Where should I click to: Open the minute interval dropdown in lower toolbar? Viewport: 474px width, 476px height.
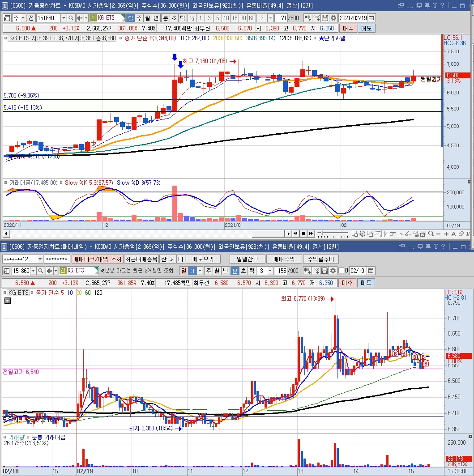[x=270, y=271]
